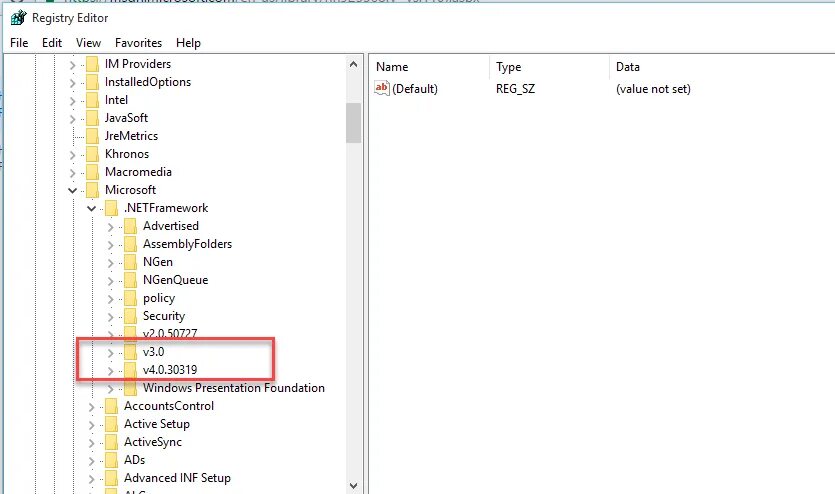Click the Khronos folder icon

93,154
